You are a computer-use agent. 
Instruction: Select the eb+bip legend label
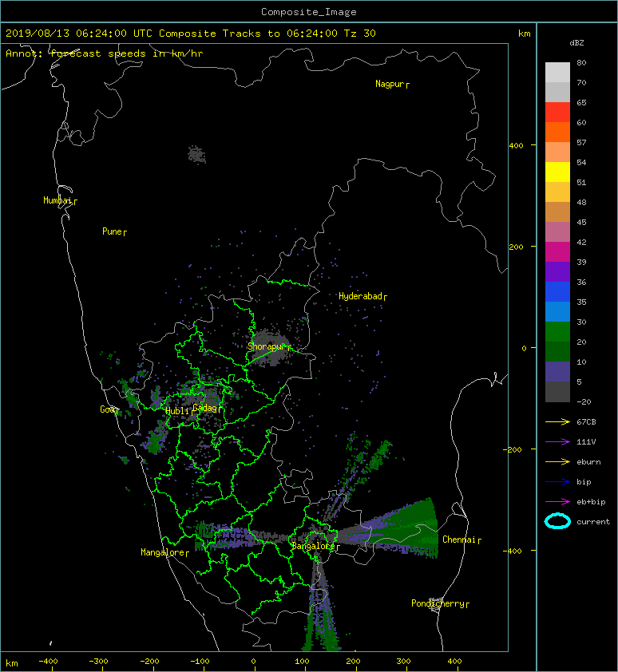point(591,501)
